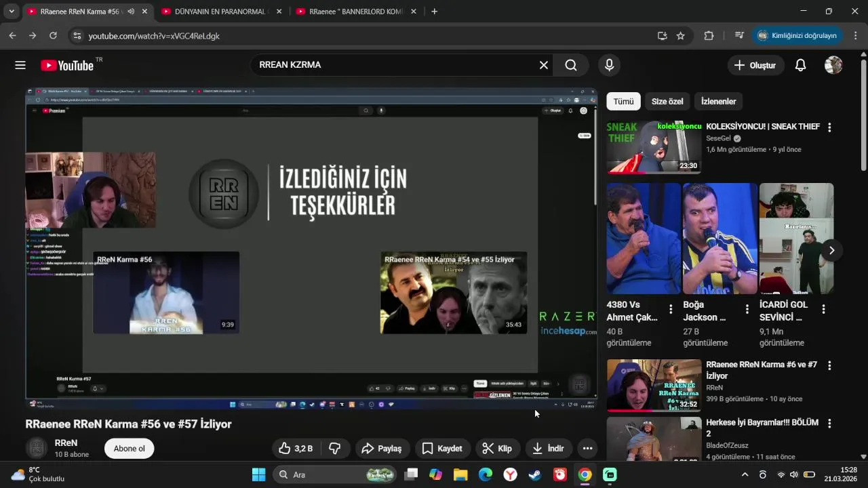Open a new browser tab
Screen dimensions: 868x488
click(x=434, y=12)
